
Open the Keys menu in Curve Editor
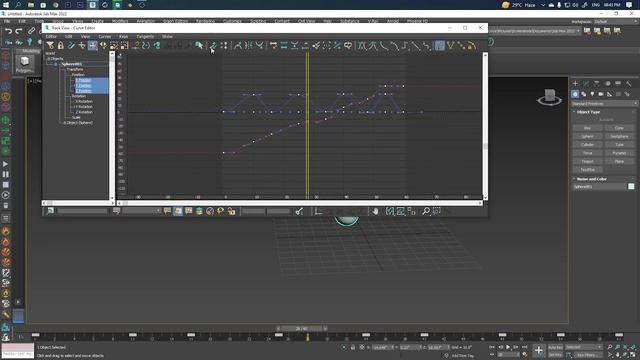point(123,36)
